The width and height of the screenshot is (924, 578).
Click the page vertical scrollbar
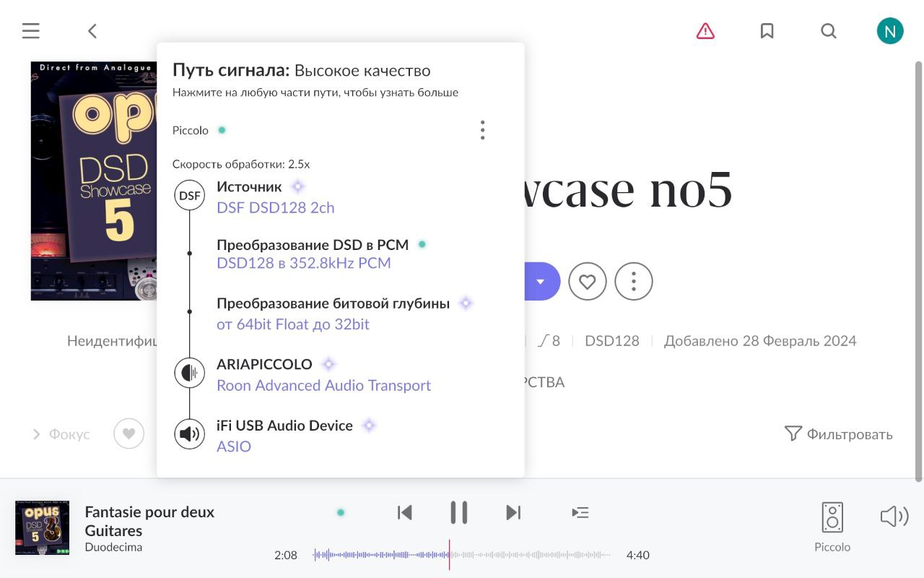click(x=919, y=271)
